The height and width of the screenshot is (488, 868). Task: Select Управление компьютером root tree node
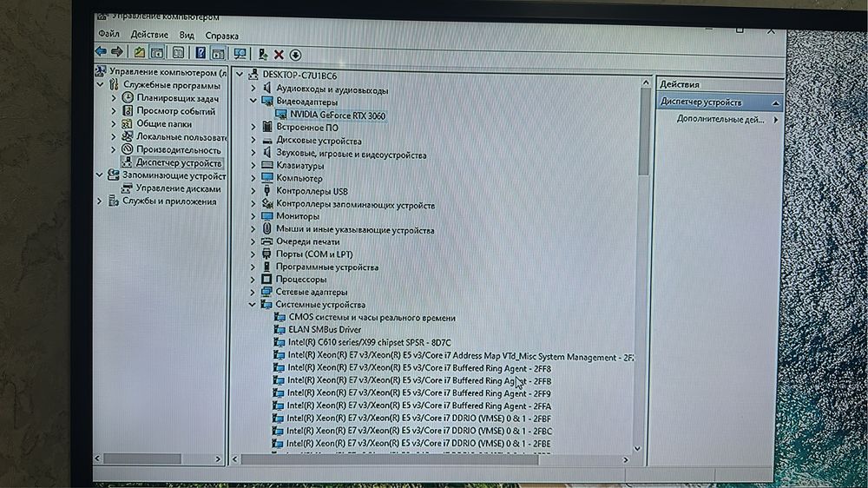tap(168, 72)
